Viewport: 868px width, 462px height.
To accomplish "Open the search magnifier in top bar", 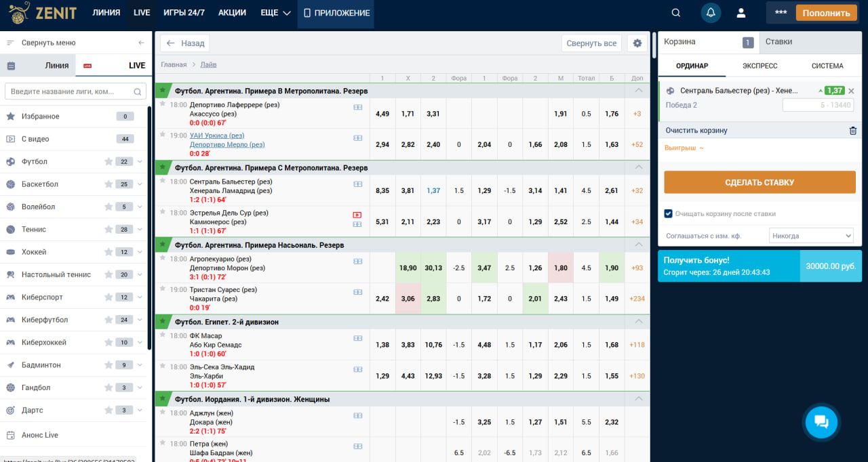I will tap(676, 13).
